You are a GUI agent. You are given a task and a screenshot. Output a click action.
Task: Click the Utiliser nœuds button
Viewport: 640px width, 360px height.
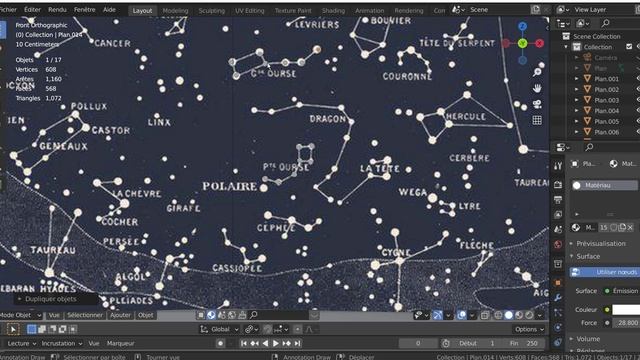(606, 272)
